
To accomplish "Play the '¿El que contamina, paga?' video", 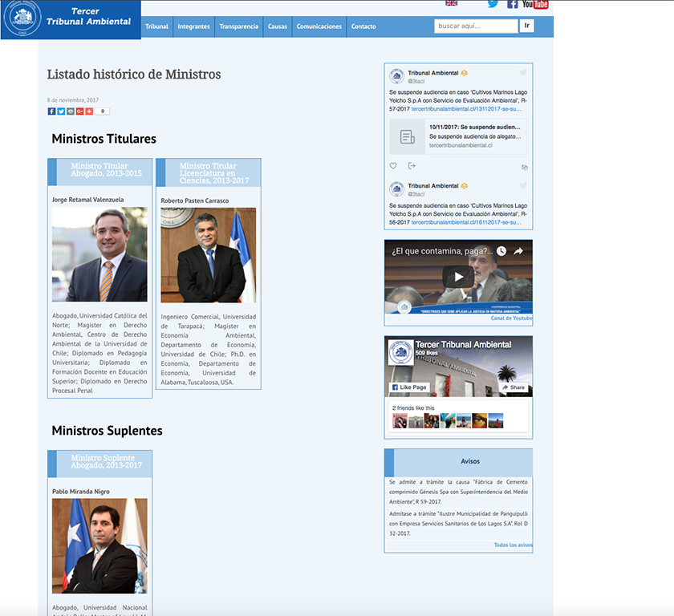I will click(458, 277).
